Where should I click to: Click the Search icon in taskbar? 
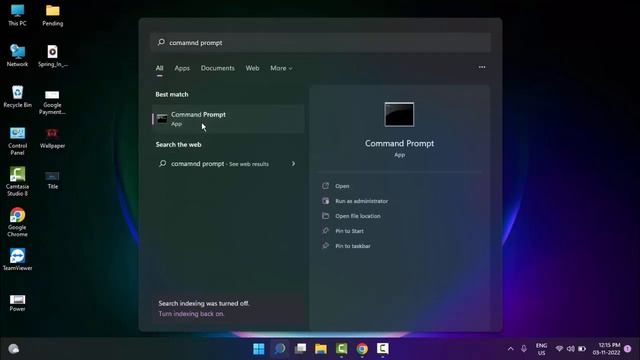tap(280, 349)
